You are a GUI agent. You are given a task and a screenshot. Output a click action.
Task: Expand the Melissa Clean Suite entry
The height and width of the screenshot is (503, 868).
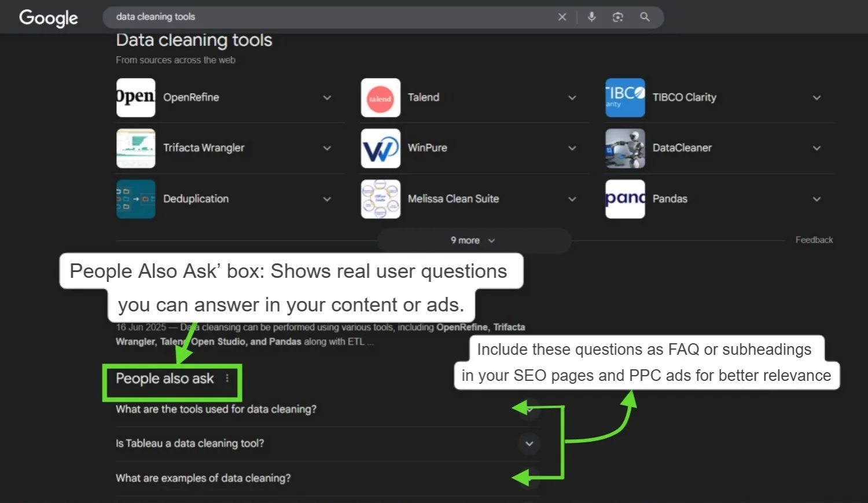click(x=572, y=199)
